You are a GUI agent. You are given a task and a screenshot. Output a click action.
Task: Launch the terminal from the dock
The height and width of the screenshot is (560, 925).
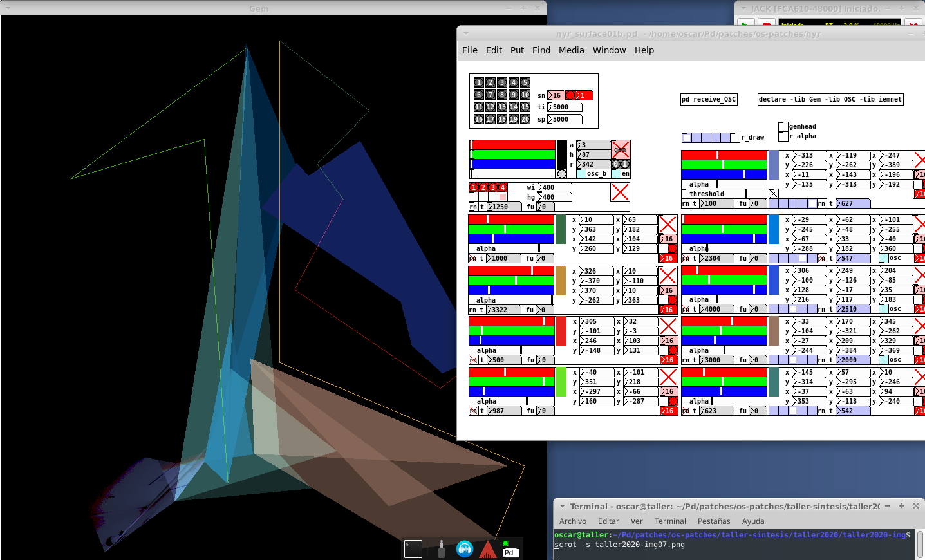coord(413,548)
